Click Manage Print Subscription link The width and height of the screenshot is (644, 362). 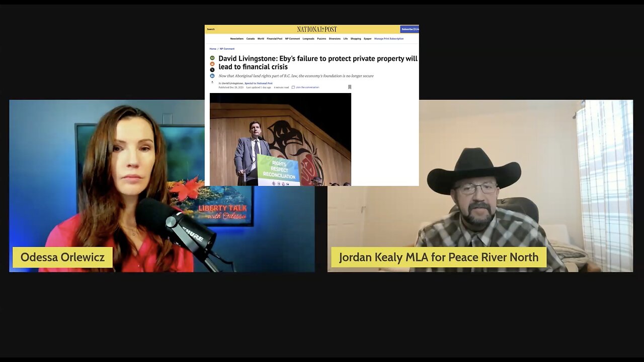click(x=389, y=39)
